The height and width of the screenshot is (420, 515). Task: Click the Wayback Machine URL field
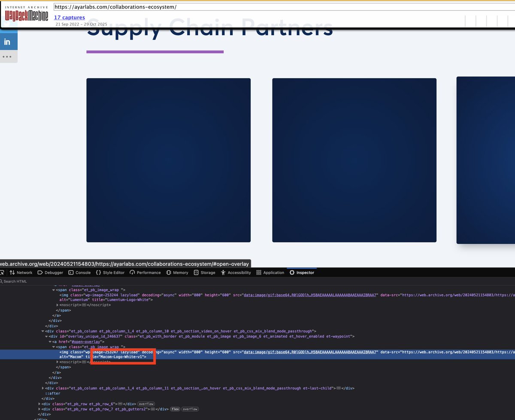[x=284, y=7]
